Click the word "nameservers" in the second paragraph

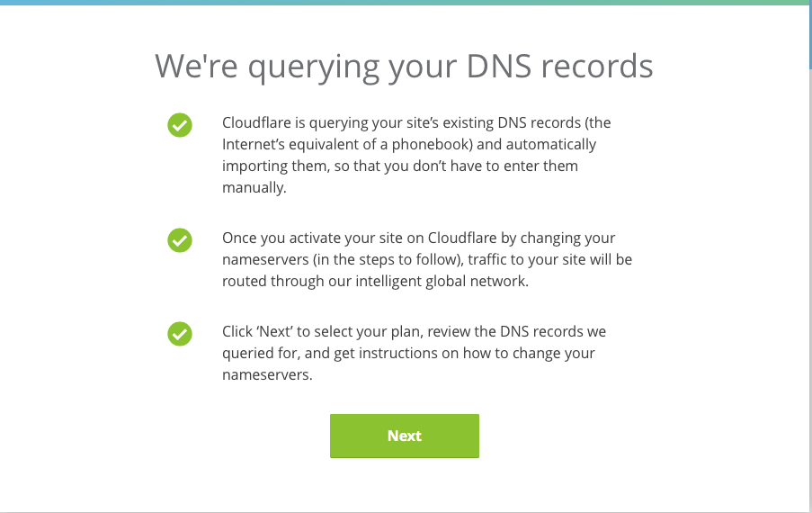coord(265,259)
